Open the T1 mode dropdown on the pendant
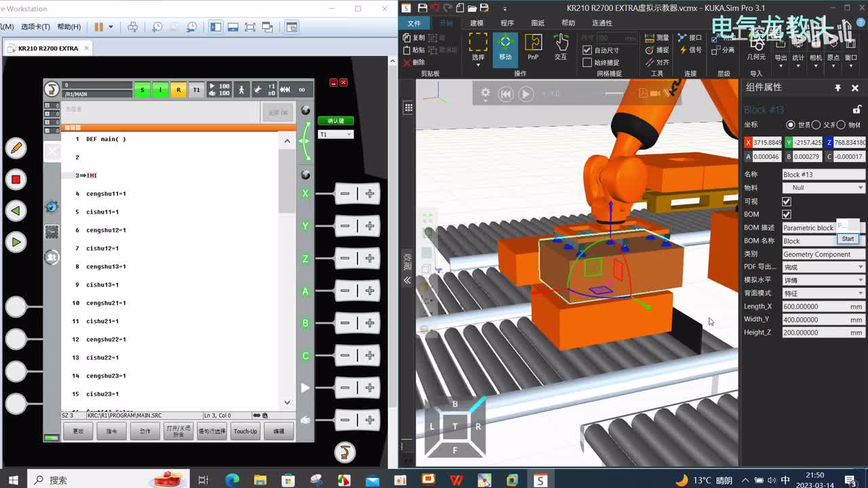Viewport: 868px width, 488px height. [x=336, y=134]
